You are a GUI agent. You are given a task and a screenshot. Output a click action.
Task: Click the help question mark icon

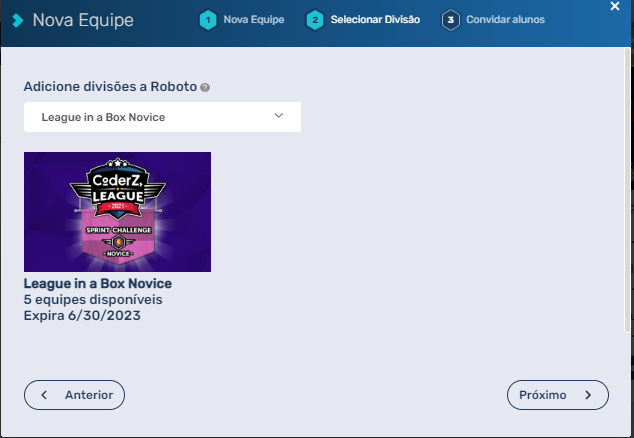coord(205,88)
